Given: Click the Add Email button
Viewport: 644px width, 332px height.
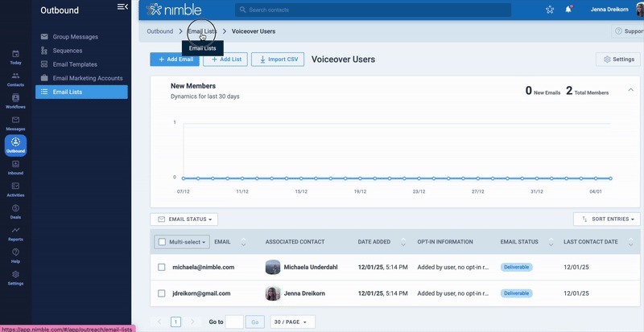Looking at the screenshot, I should tap(175, 59).
